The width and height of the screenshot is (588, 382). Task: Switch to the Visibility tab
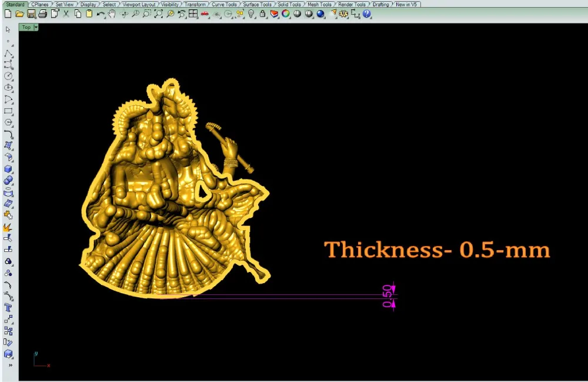[x=170, y=4]
